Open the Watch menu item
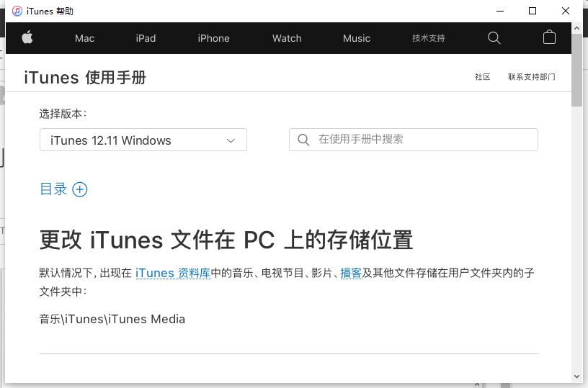The width and height of the screenshot is (588, 388). point(287,38)
